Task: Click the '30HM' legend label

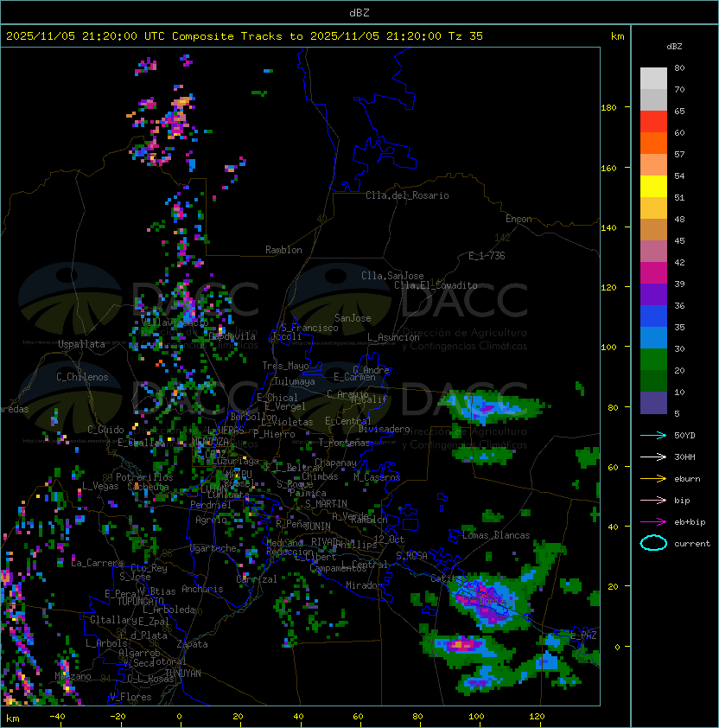Action: point(684,457)
